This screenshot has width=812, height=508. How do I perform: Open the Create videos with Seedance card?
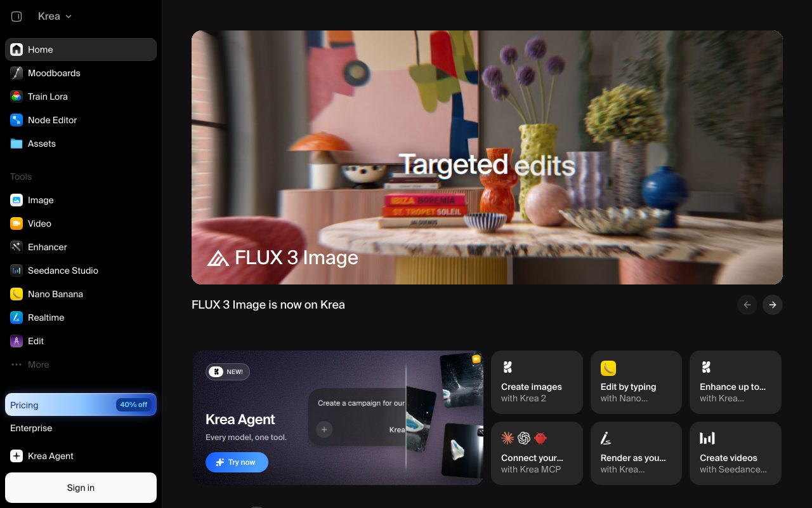pyautogui.click(x=735, y=453)
